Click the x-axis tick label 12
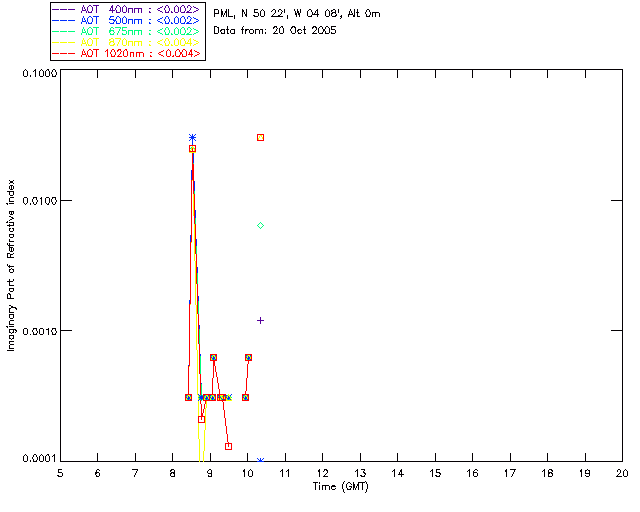640x512 pixels. click(x=322, y=473)
